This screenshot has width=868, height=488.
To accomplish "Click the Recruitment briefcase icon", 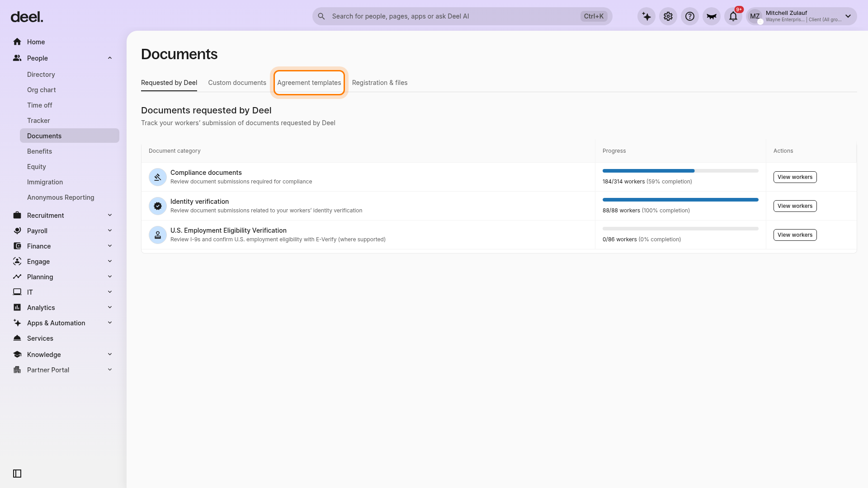I will coord(17,215).
